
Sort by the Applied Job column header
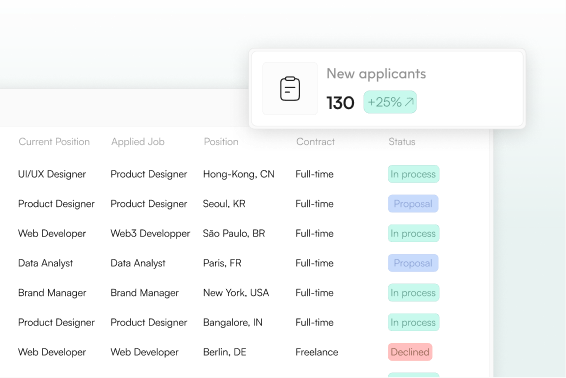click(138, 142)
